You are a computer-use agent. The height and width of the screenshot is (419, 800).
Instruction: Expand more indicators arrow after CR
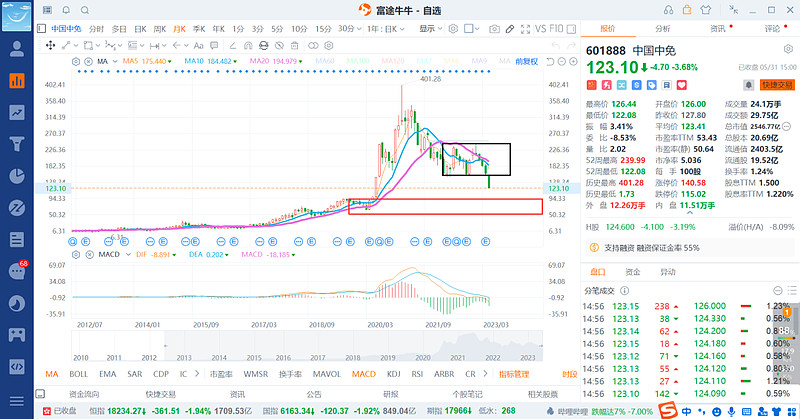tap(485, 374)
